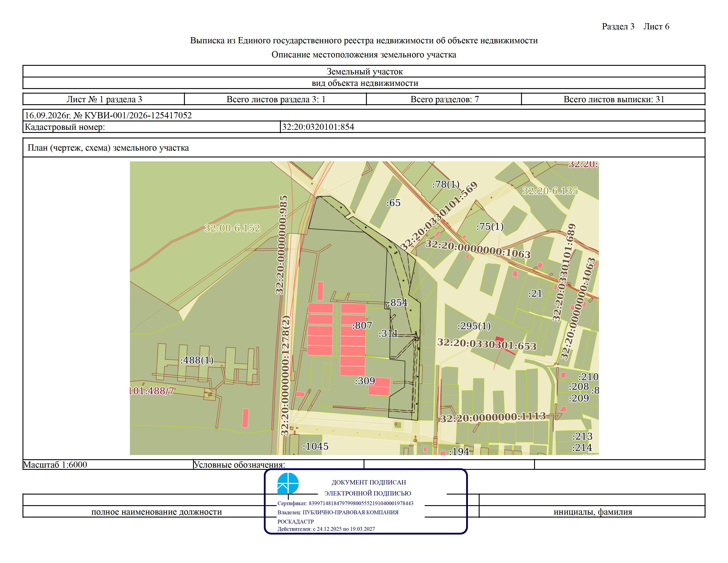
Task: Click parcel label :208 on the map
Action: [x=579, y=387]
